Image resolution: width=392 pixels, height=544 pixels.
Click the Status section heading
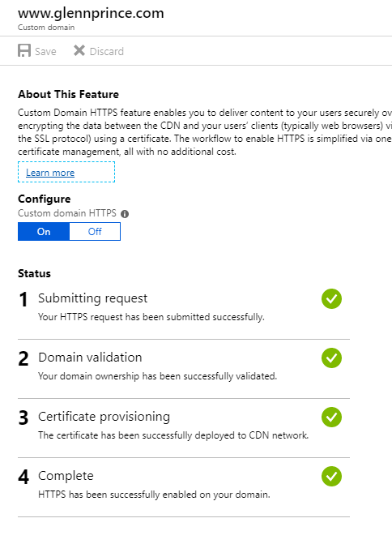click(34, 273)
